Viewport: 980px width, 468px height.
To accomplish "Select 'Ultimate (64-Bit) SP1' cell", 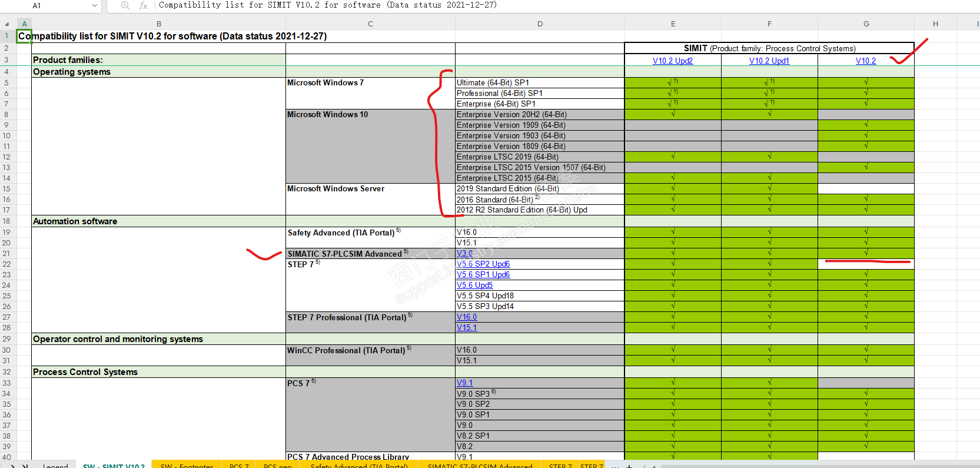I will pos(540,83).
